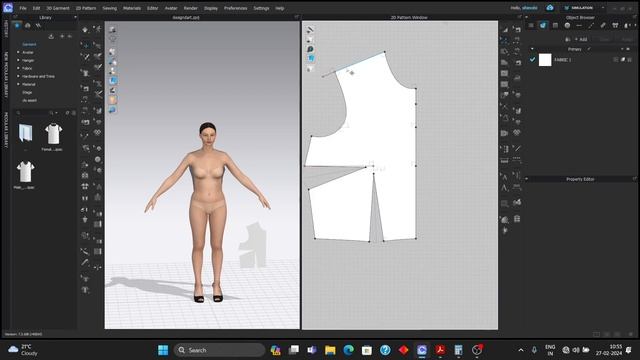Expand the Fabric folder in Library
The height and width of the screenshot is (360, 640).
pos(18,68)
